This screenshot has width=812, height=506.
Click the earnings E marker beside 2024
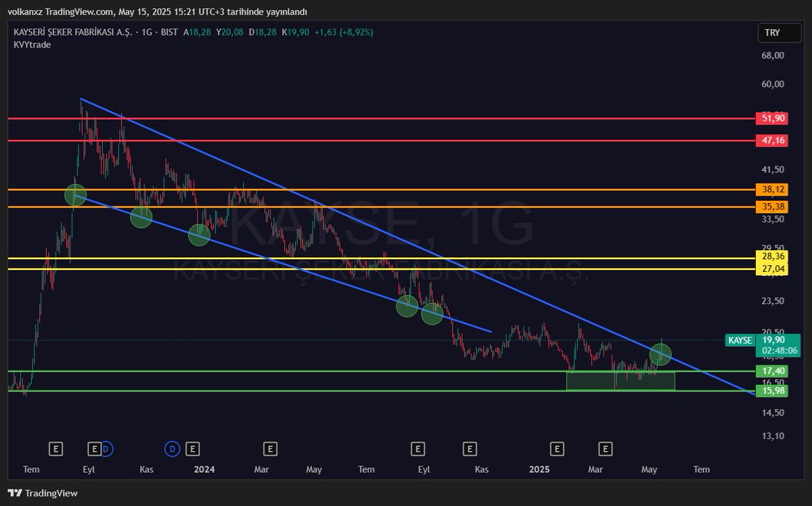pyautogui.click(x=193, y=448)
